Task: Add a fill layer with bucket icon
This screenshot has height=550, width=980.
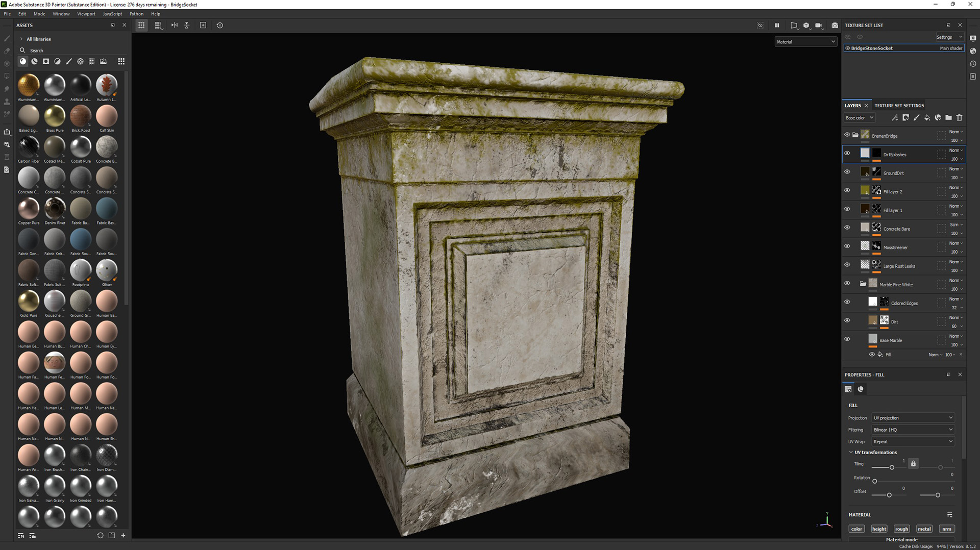Action: (x=927, y=118)
